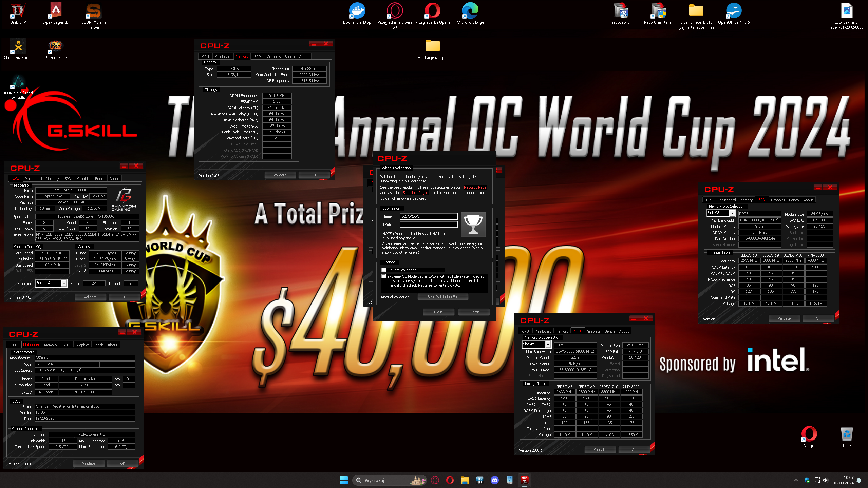
Task: Select the Przeglądarka Opera GX desktop icon
Action: [395, 16]
